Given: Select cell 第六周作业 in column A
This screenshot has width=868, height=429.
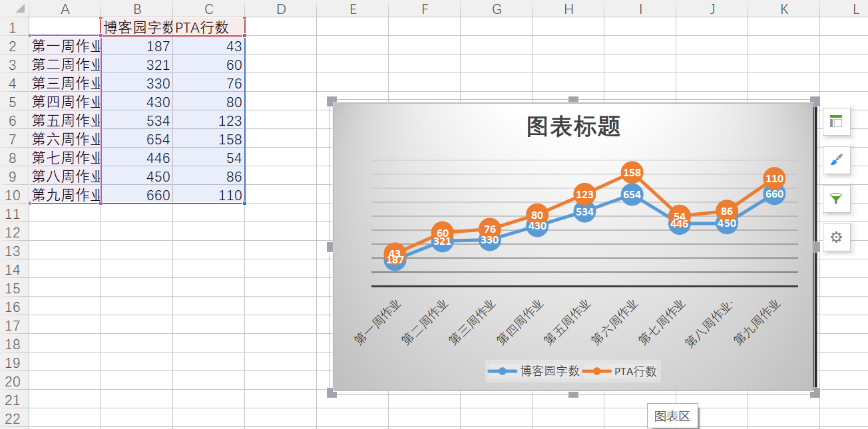Looking at the screenshot, I should (65, 139).
